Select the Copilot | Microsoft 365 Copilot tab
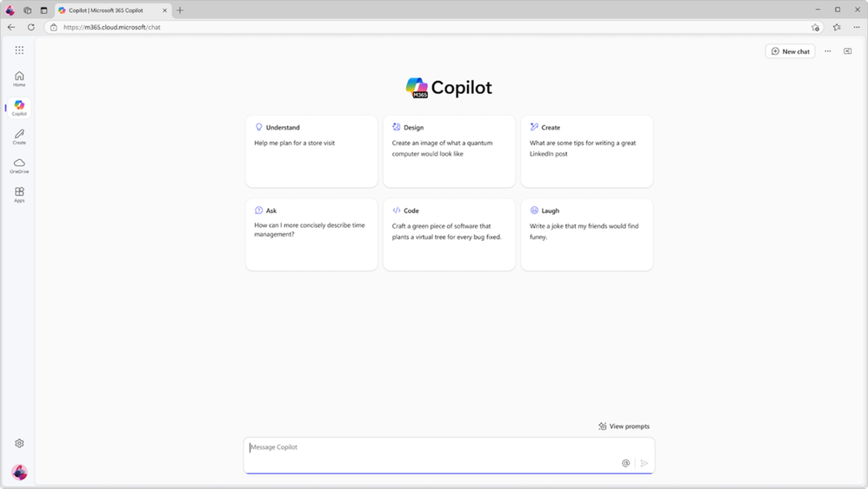Viewport: 868px width, 489px height. coord(112,10)
